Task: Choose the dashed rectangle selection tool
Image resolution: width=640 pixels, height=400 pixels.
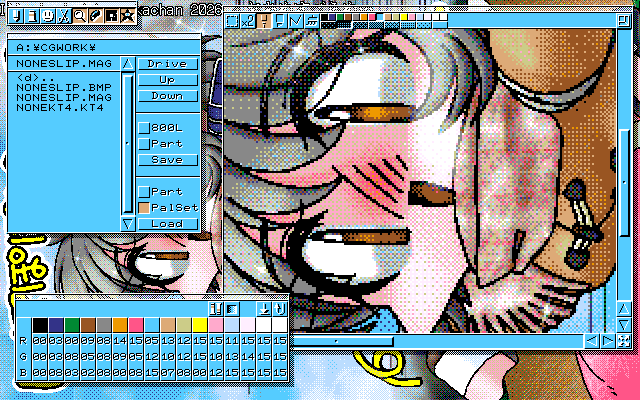Action: [x=232, y=21]
